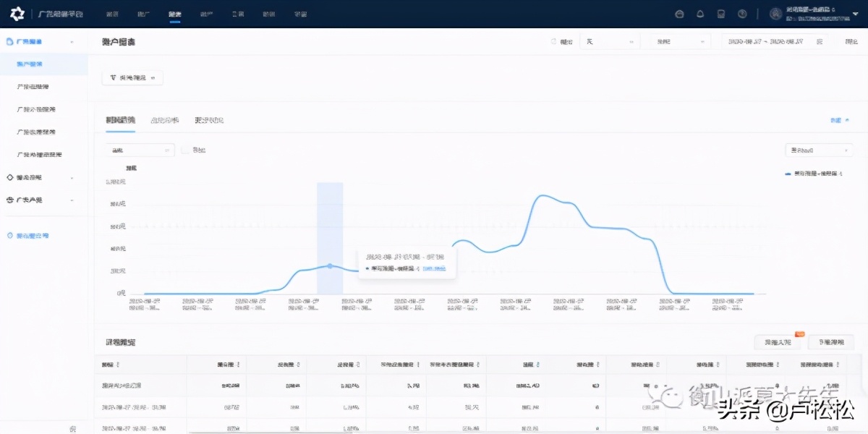Open help via the question mark icon
This screenshot has width=868, height=434.
click(741, 14)
